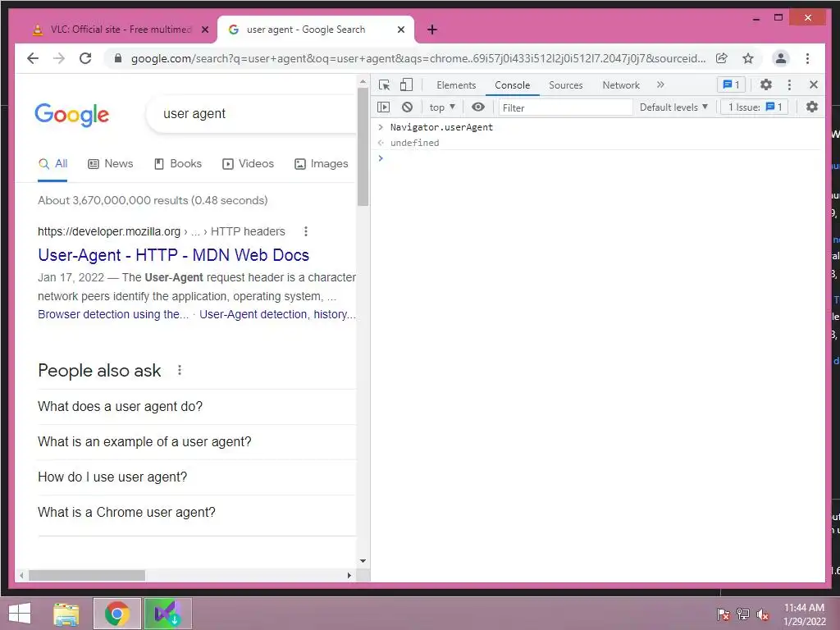The height and width of the screenshot is (630, 840).
Task: Close the DevTools panel
Action: (813, 84)
